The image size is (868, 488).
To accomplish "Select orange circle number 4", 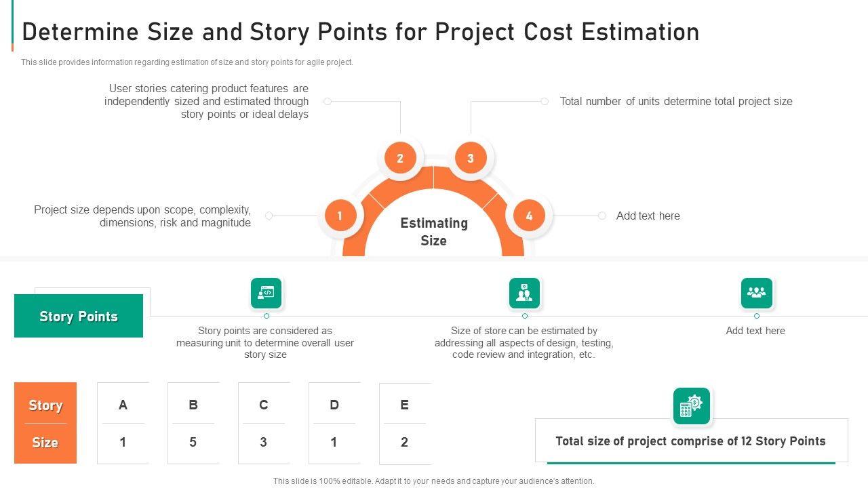I will 529,216.
